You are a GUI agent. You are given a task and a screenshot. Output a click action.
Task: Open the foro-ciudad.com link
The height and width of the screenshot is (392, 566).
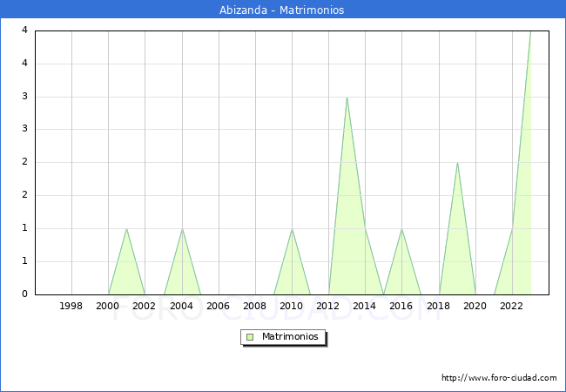coord(499,378)
